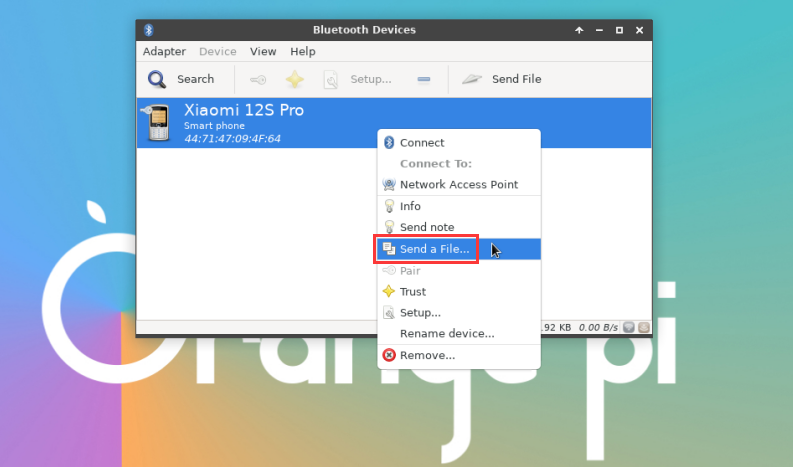The width and height of the screenshot is (793, 467).
Task: Choose Connect from the context menu
Action: (x=459, y=143)
